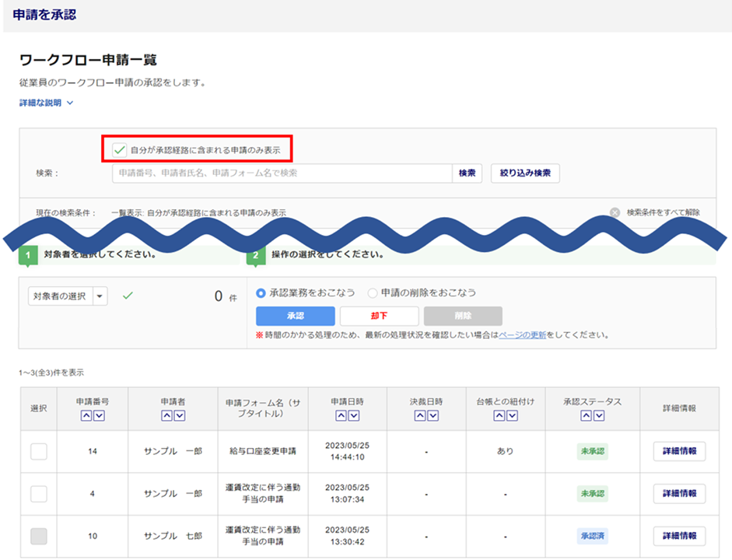The height and width of the screenshot is (560, 732).
Task: Sort 承認ステータス column ascending arrow
Action: click(587, 416)
